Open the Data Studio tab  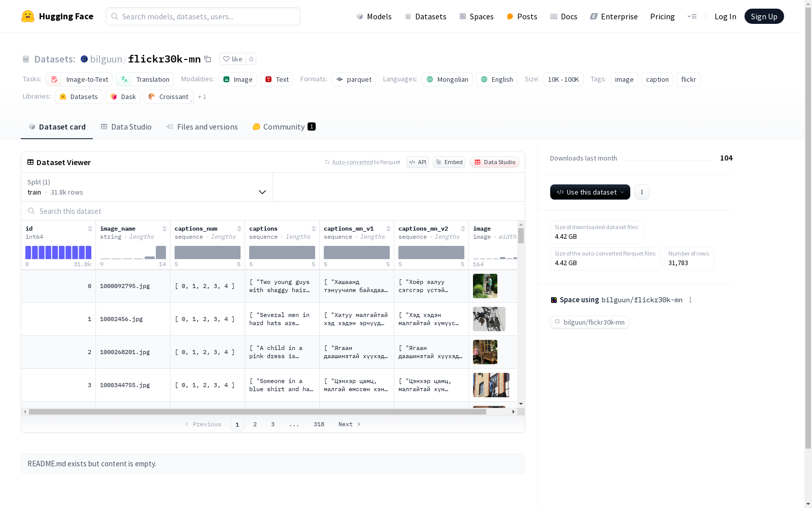tap(126, 127)
